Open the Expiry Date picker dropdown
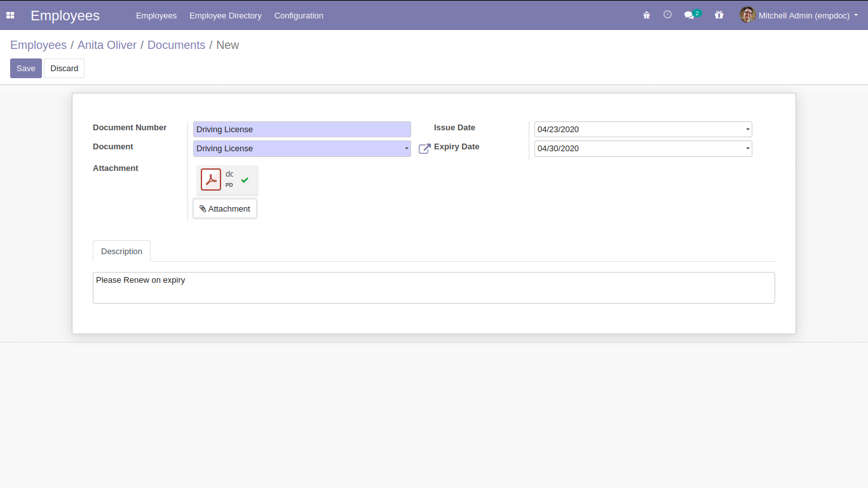The image size is (868, 488). coord(747,149)
